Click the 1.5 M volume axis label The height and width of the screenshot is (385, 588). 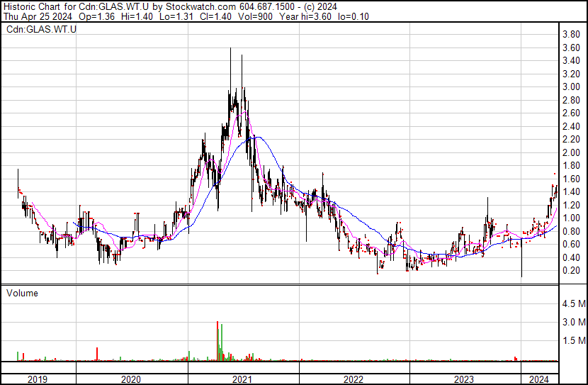[573, 341]
